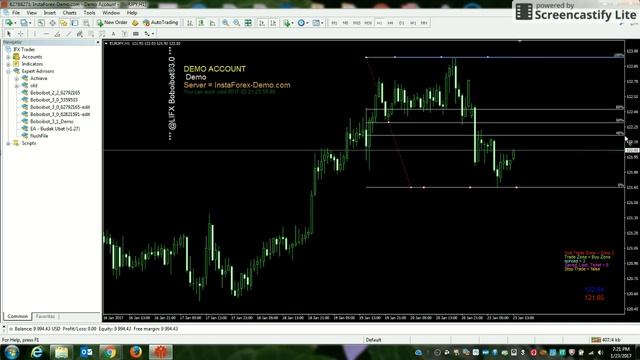The width and height of the screenshot is (640, 360).
Task: Collapse the Expert Advisors tree node
Action: click(8, 71)
